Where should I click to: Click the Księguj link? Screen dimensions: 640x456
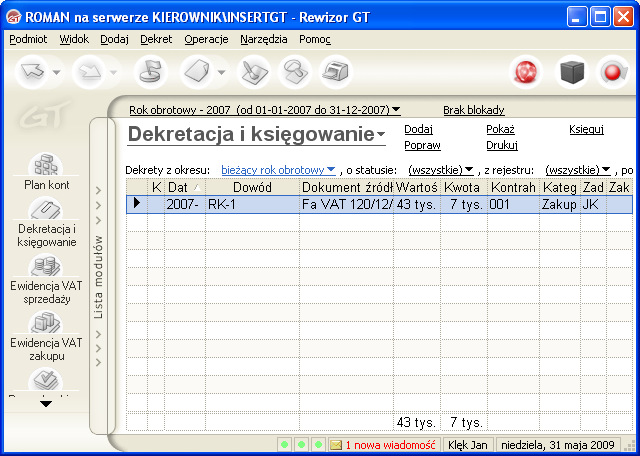(587, 129)
